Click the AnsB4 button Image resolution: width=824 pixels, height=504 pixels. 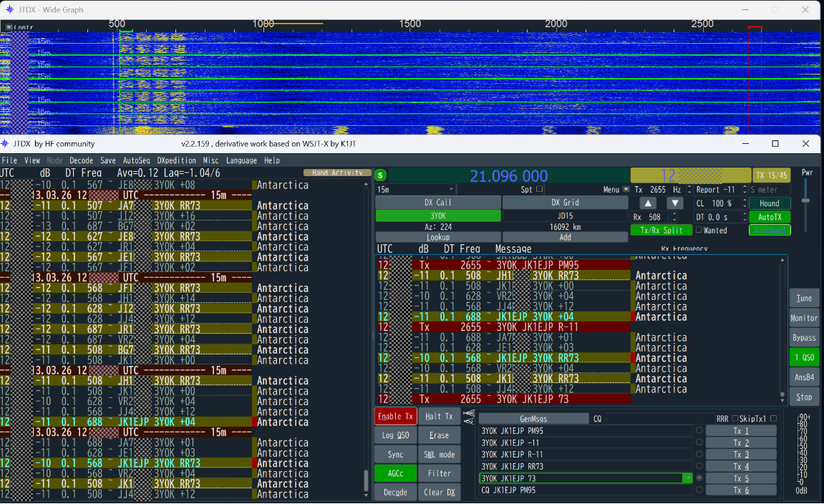804,377
